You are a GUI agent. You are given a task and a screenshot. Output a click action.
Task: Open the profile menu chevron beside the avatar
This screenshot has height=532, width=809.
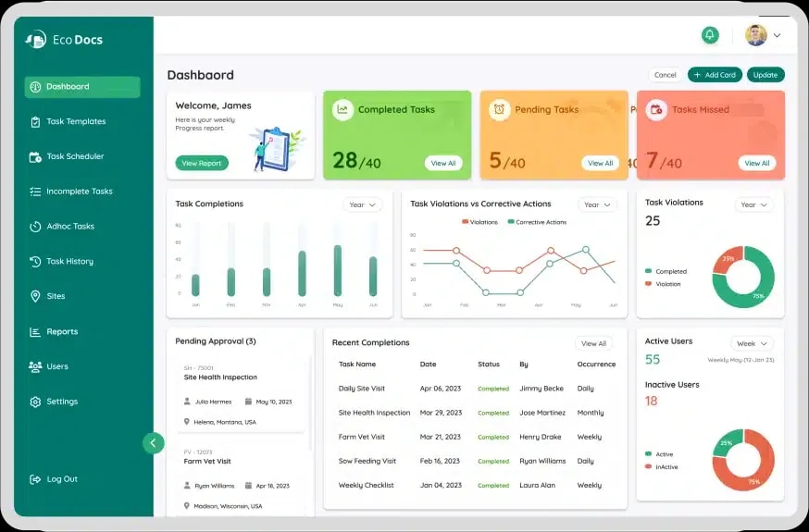pyautogui.click(x=777, y=35)
